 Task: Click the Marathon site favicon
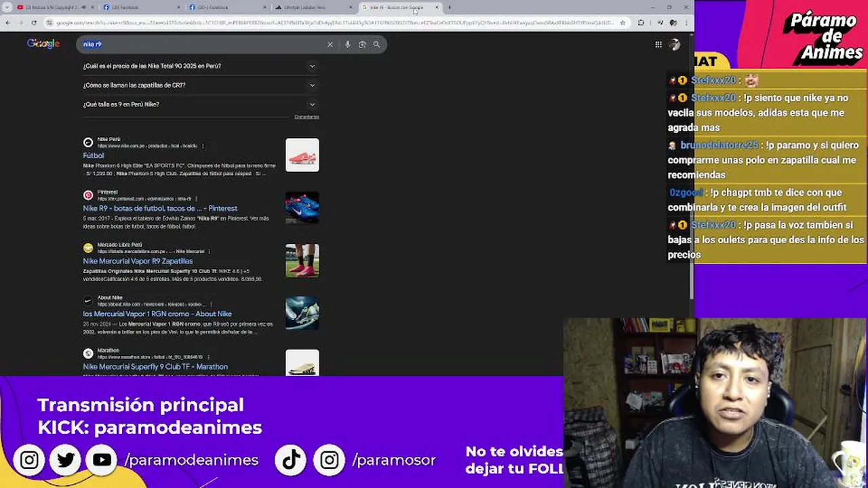(88, 354)
